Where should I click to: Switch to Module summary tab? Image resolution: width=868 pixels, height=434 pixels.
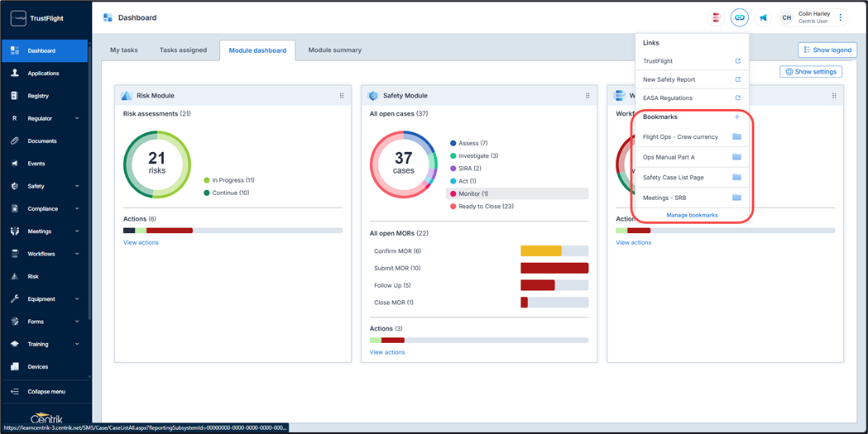coord(334,50)
